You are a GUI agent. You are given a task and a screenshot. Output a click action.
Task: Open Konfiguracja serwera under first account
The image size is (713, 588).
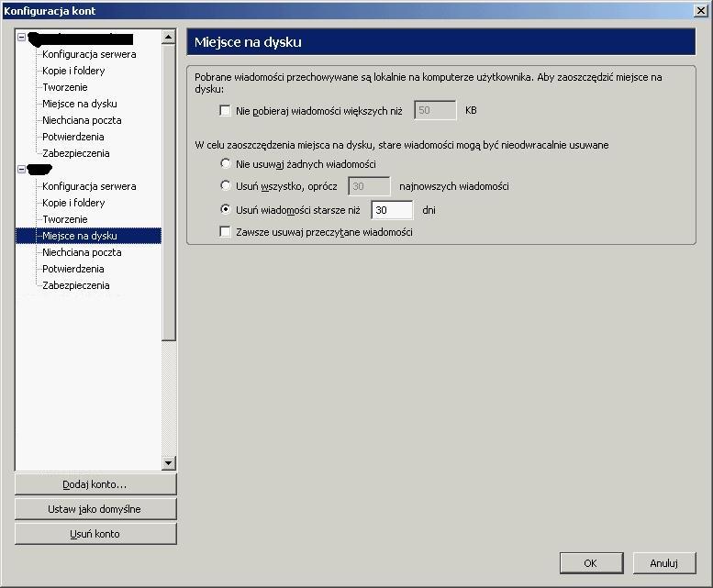pos(89,54)
